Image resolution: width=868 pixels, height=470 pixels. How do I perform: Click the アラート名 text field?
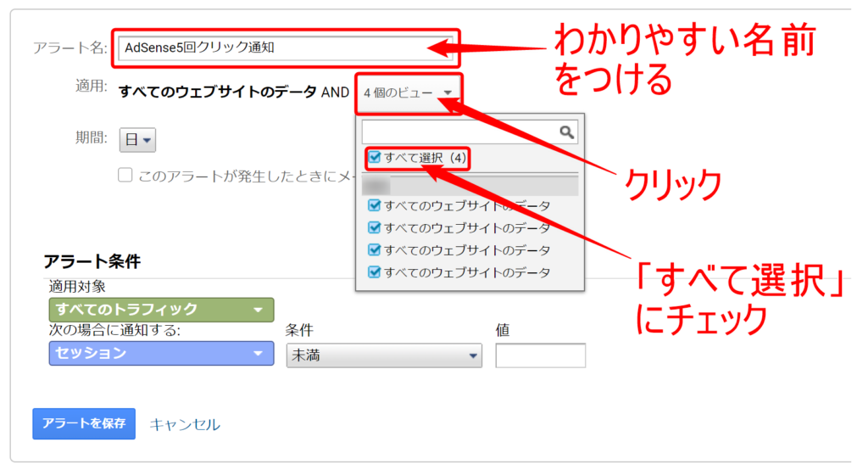coord(284,48)
